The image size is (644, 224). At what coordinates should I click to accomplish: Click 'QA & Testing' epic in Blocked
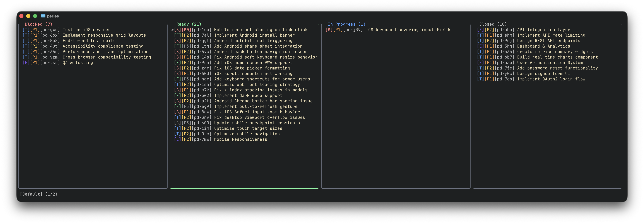(x=78, y=63)
